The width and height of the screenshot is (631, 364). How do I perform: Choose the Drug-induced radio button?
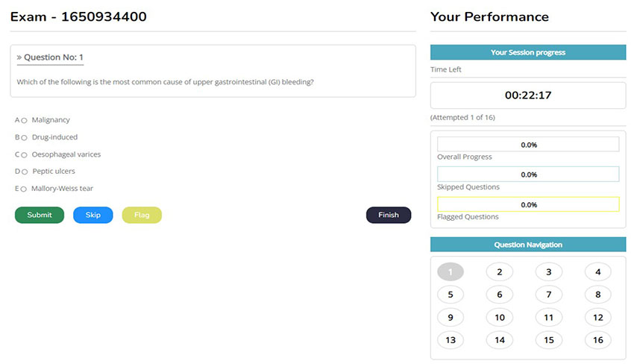[x=25, y=137]
